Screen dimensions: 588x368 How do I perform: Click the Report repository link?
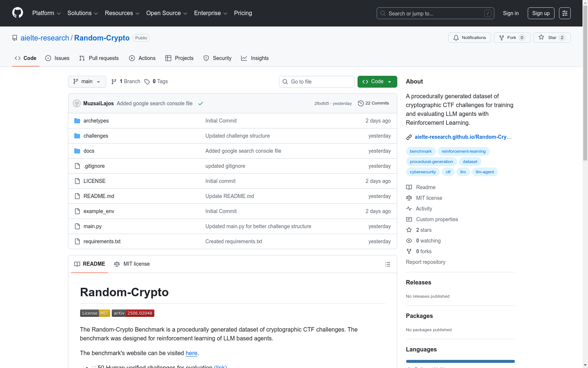point(426,262)
